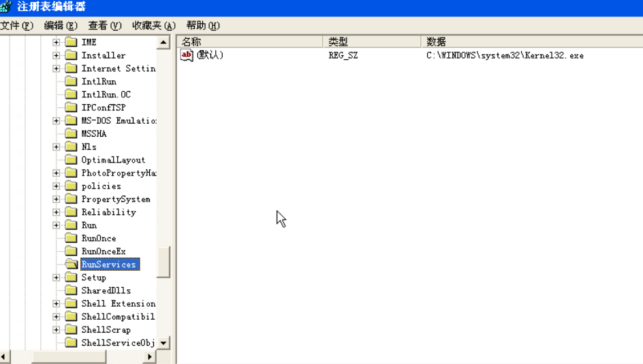Expand the MS-DOS Emulation key

(56, 121)
